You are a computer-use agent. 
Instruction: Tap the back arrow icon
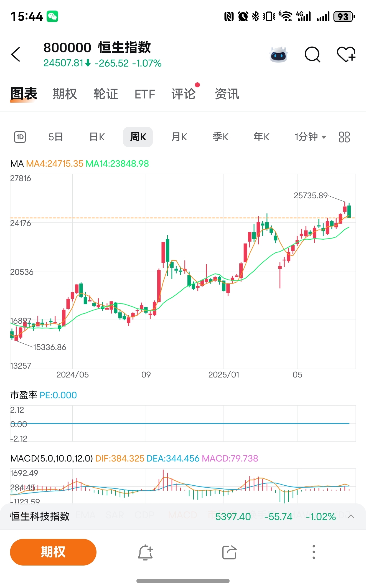(x=16, y=54)
